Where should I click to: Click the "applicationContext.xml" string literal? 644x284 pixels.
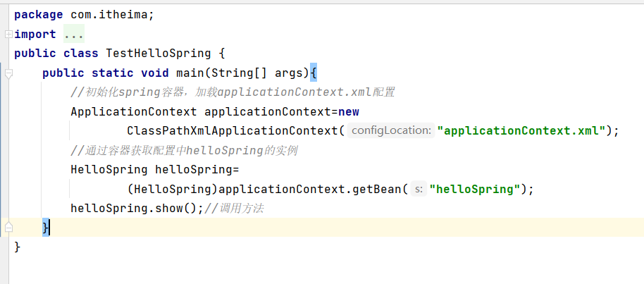(521, 131)
